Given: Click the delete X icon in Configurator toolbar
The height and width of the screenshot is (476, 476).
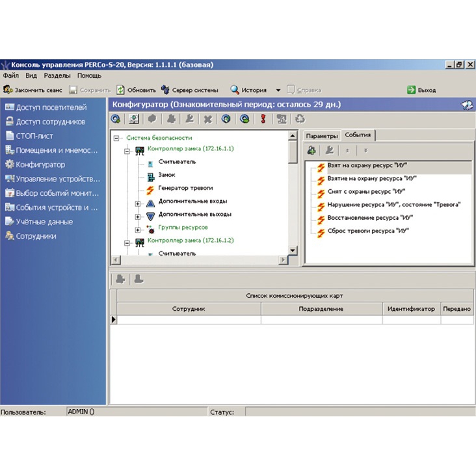Looking at the screenshot, I should tap(207, 119).
